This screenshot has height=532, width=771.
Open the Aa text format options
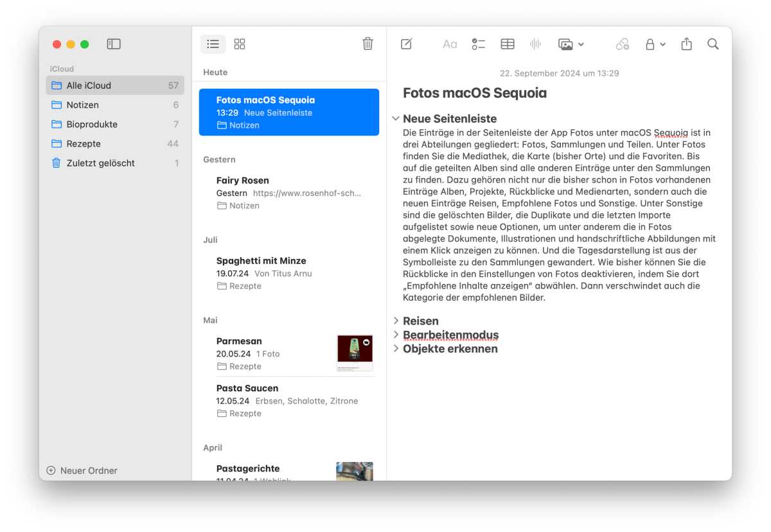[450, 44]
